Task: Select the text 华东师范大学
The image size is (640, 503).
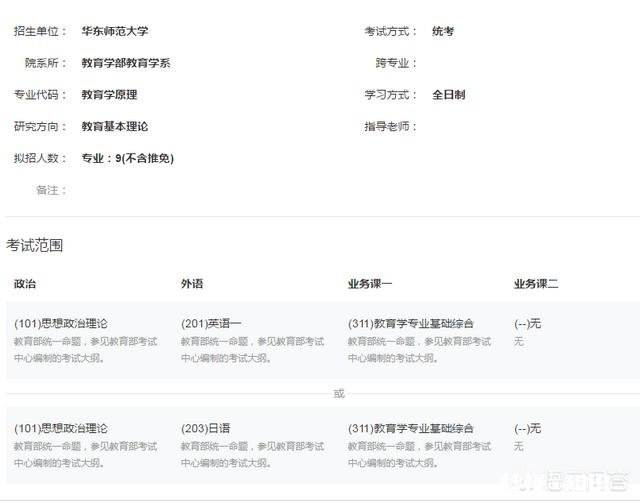Action: pos(115,31)
